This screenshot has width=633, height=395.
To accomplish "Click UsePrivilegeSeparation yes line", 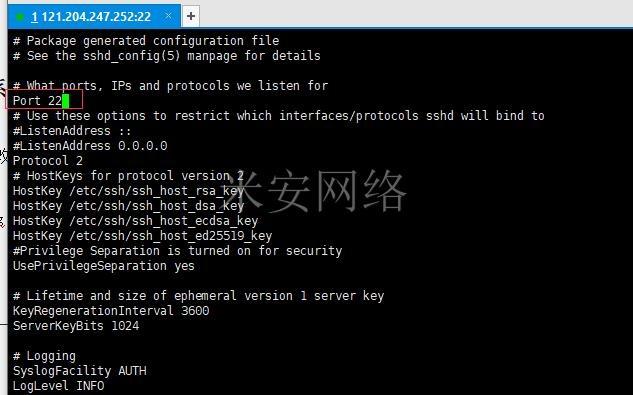I will (x=104, y=266).
